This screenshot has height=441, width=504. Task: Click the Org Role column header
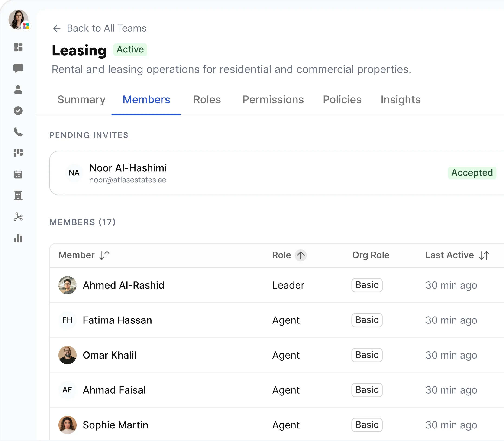tap(371, 255)
